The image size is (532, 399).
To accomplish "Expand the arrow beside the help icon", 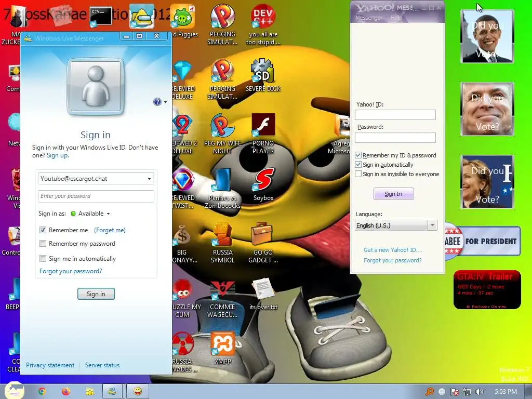I will click(165, 102).
